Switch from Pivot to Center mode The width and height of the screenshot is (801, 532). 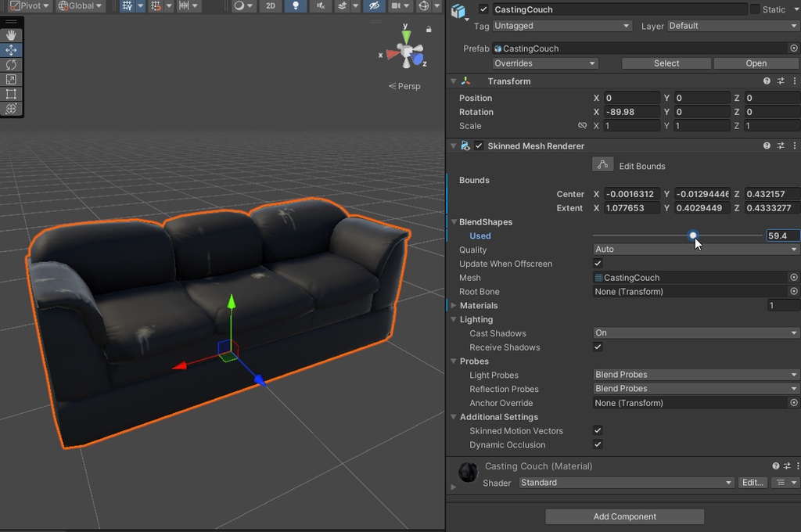pyautogui.click(x=30, y=5)
